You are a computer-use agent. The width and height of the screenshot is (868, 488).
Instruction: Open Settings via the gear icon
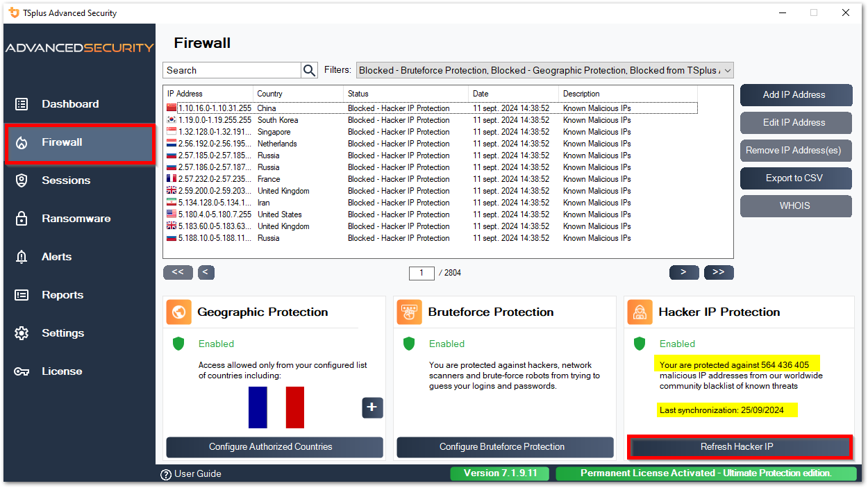tap(19, 333)
